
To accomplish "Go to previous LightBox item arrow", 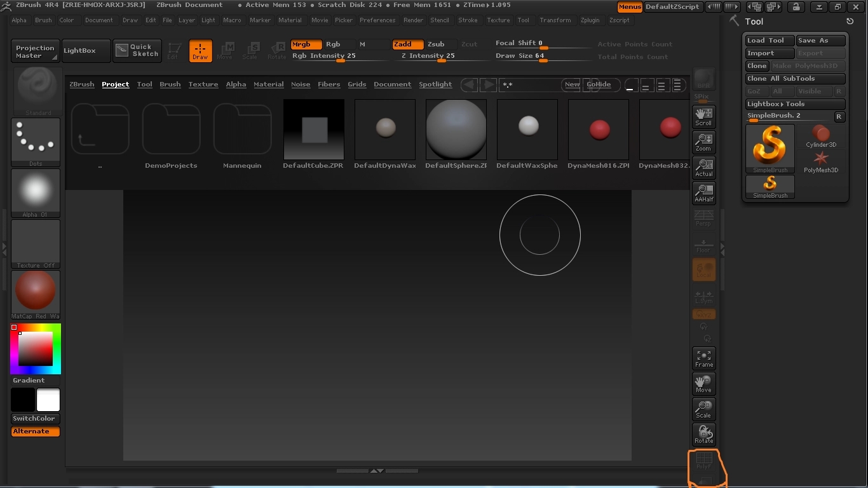I will tap(470, 85).
